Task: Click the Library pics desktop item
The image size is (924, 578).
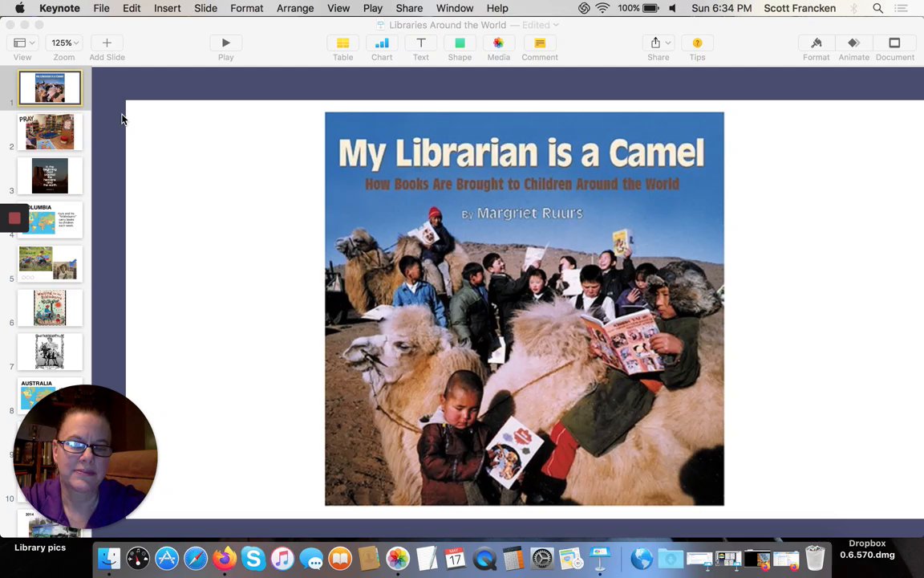Action: tap(40, 547)
